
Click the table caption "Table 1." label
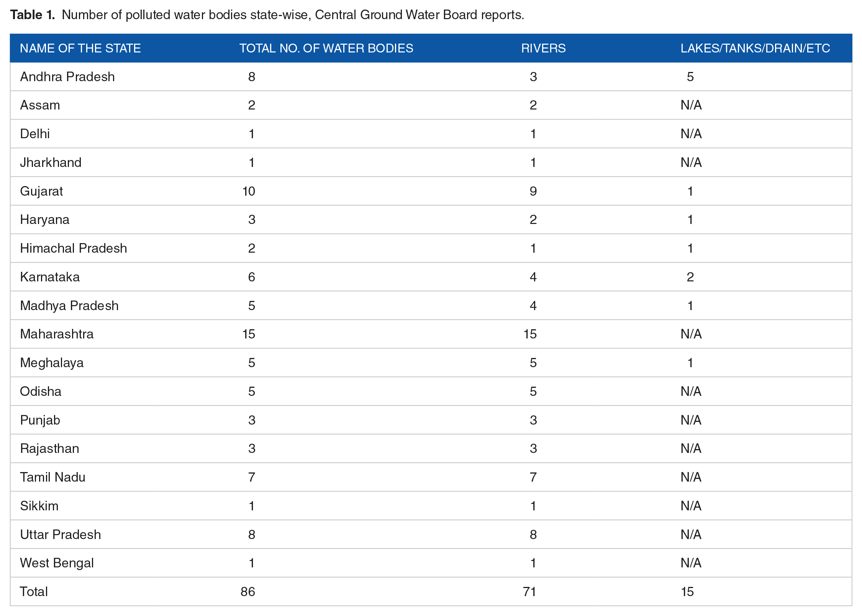(33, 15)
